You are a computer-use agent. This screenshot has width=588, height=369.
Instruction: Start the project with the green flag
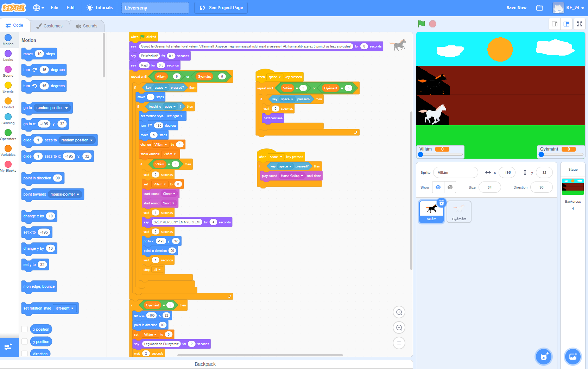[421, 24]
